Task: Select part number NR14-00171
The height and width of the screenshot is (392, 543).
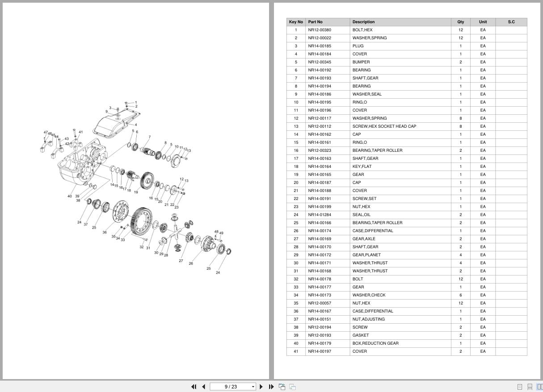Action: (x=320, y=263)
